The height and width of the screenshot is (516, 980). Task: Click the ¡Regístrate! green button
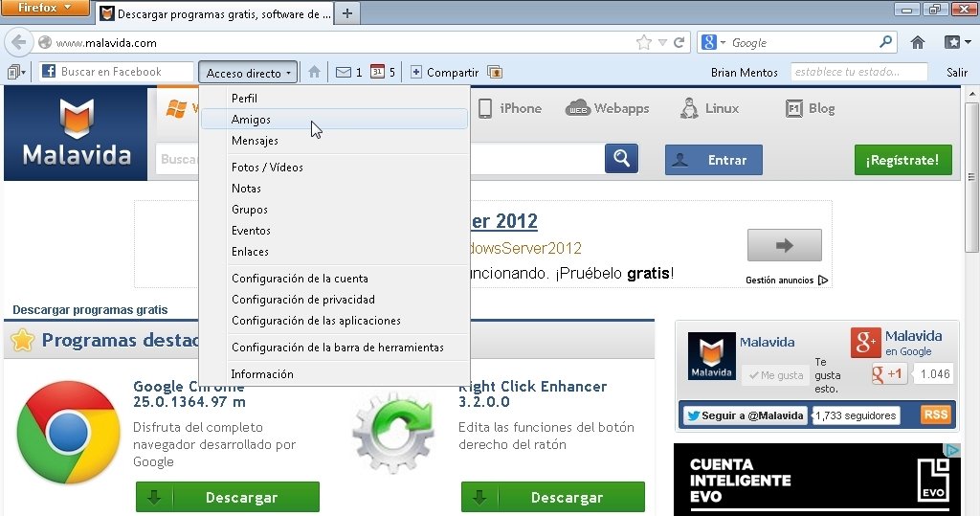903,160
